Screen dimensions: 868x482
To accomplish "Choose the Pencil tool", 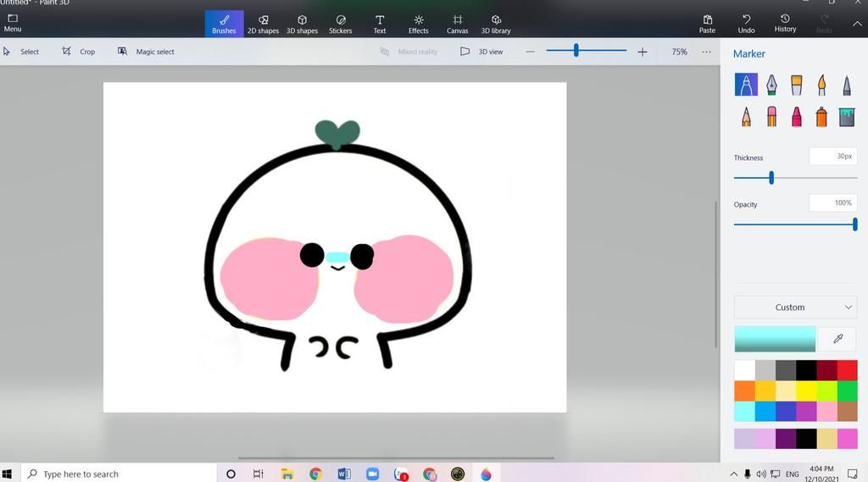I will coord(746,117).
